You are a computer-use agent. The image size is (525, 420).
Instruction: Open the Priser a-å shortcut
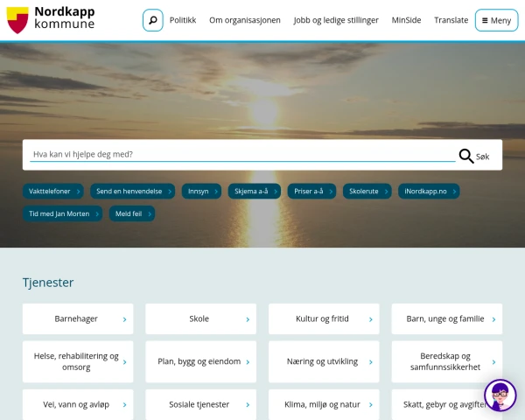pyautogui.click(x=311, y=192)
